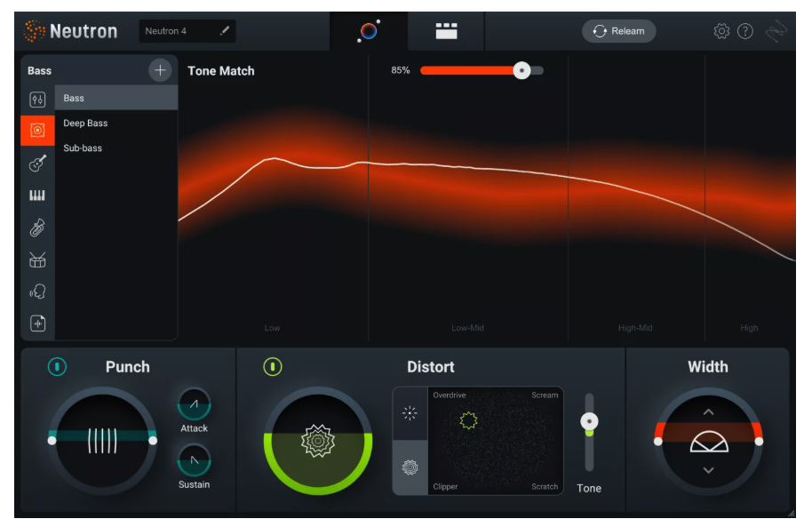Click the Sustain knob
812x527 pixels.
tap(195, 460)
